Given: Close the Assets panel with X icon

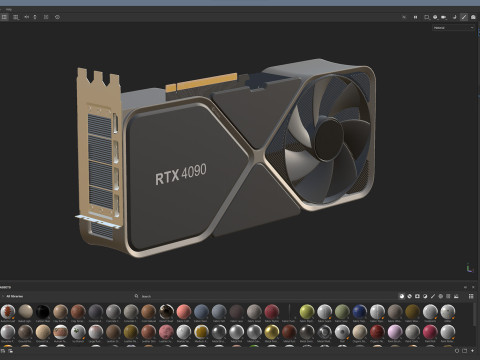Looking at the screenshot, I should tap(473, 287).
